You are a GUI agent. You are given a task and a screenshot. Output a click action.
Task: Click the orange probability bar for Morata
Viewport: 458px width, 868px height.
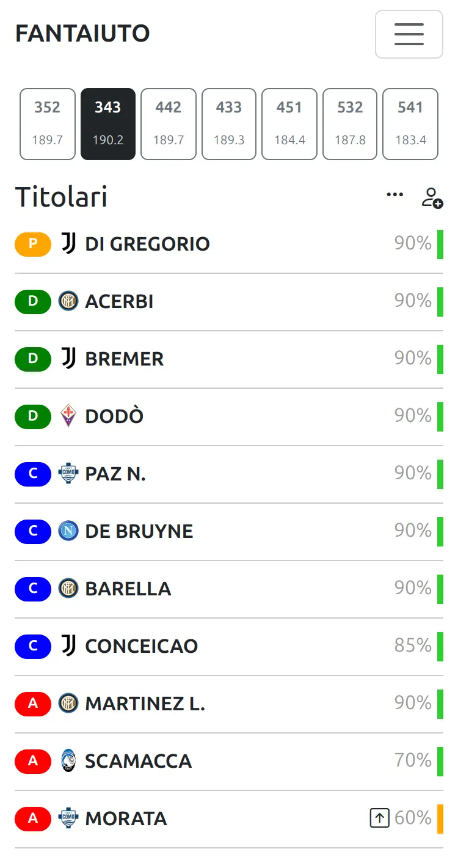[x=440, y=818]
